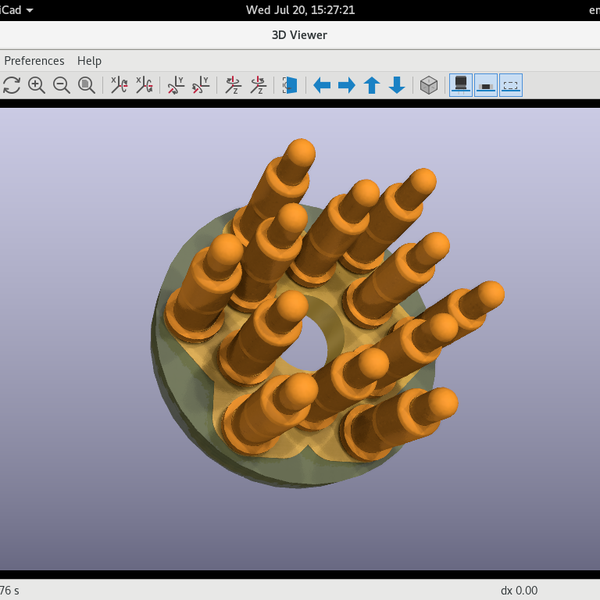This screenshot has height=600, width=600.
Task: Rotate the model counterclockwise around Z axis
Action: [258, 85]
